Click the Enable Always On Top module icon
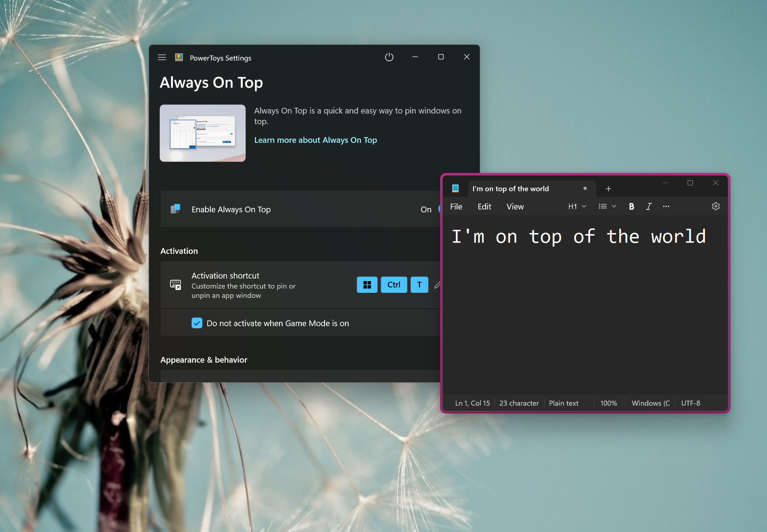Viewport: 767px width, 532px height. click(x=175, y=209)
